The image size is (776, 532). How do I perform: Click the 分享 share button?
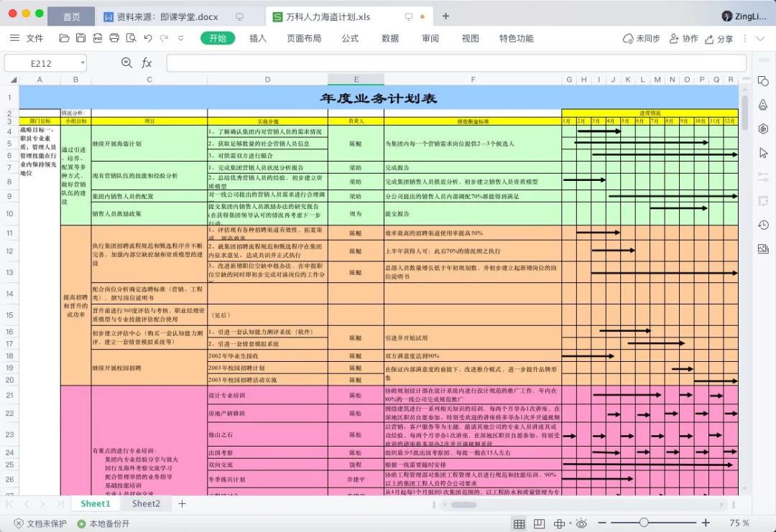click(x=719, y=39)
